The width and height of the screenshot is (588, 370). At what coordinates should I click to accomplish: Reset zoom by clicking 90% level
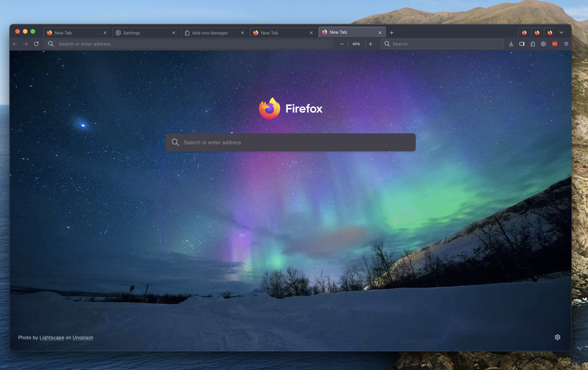(x=356, y=44)
